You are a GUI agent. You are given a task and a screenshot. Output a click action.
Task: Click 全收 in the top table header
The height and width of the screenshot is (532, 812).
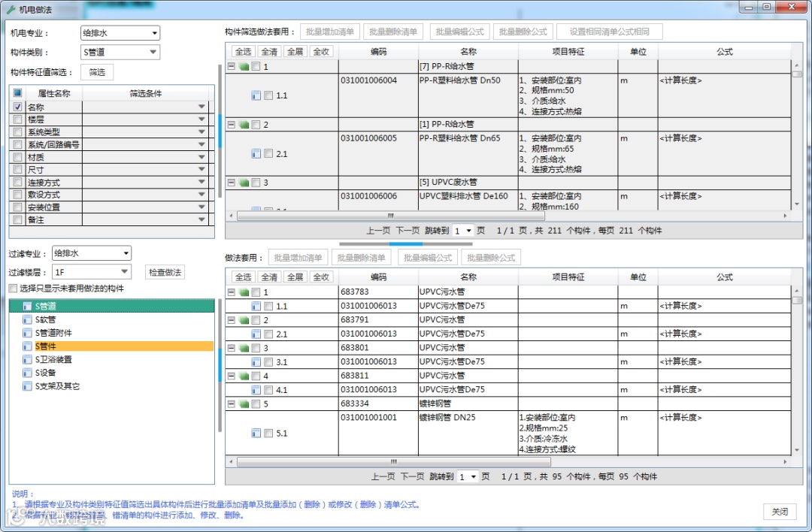point(320,51)
